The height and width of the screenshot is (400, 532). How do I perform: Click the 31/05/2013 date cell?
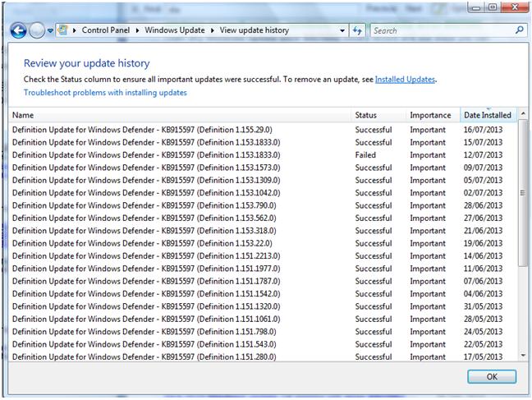point(483,306)
